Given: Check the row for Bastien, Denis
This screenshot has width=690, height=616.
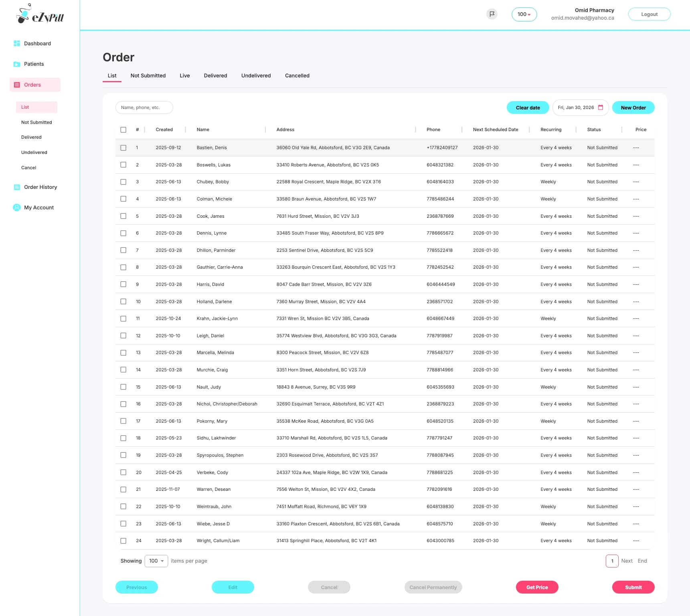Looking at the screenshot, I should 123,148.
